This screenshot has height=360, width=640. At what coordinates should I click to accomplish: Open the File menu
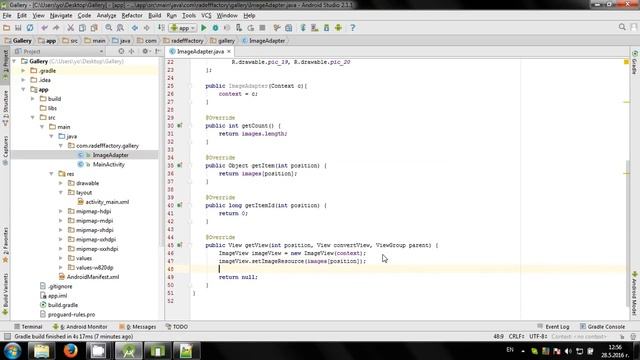7,16
